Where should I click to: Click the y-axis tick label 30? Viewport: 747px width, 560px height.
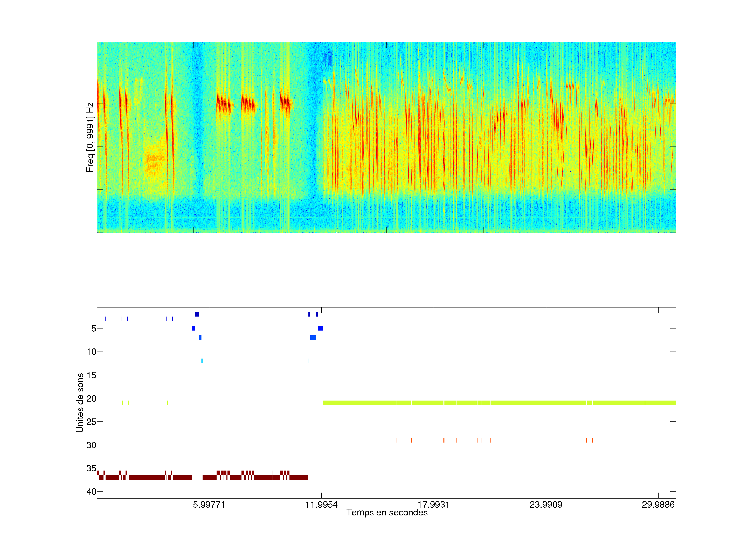91,445
